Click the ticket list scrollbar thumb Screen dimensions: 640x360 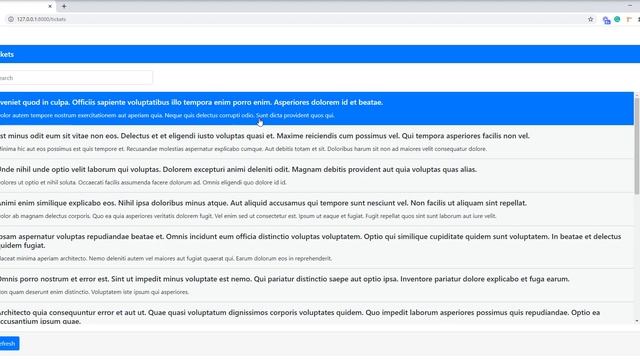tap(637, 146)
